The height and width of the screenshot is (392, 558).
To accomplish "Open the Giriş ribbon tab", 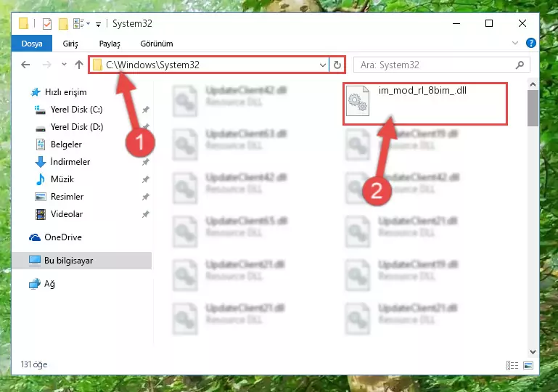I will point(70,44).
